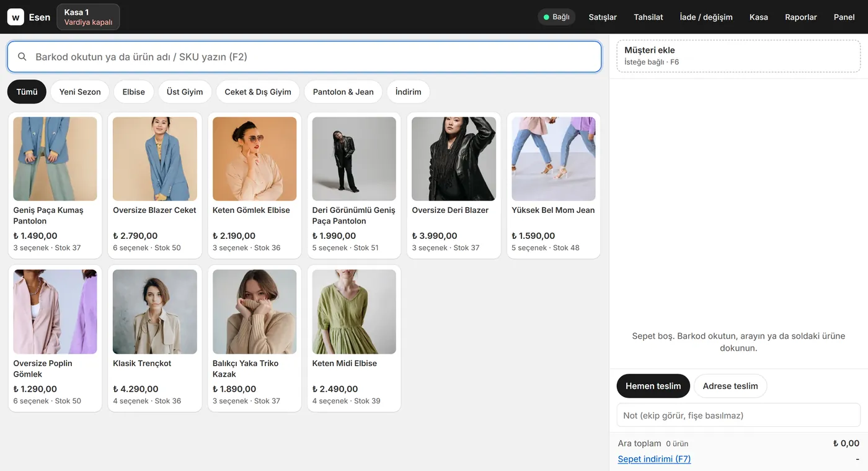This screenshot has height=471, width=868.
Task: Choose Adrese teslim delivery option
Action: [x=730, y=386]
